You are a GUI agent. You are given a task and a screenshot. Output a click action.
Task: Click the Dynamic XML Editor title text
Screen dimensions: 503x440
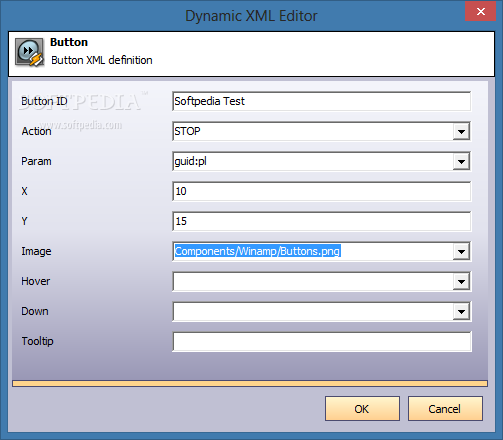[251, 16]
